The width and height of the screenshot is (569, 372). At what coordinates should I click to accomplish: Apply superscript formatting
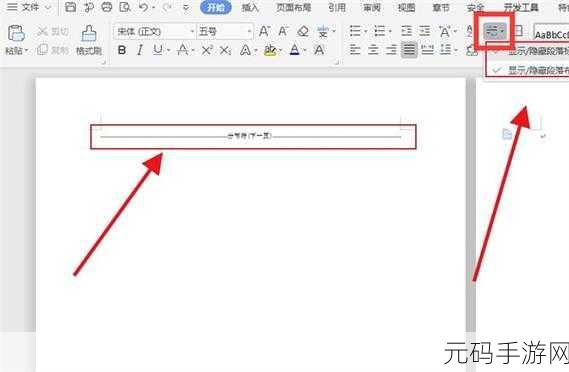[207, 50]
